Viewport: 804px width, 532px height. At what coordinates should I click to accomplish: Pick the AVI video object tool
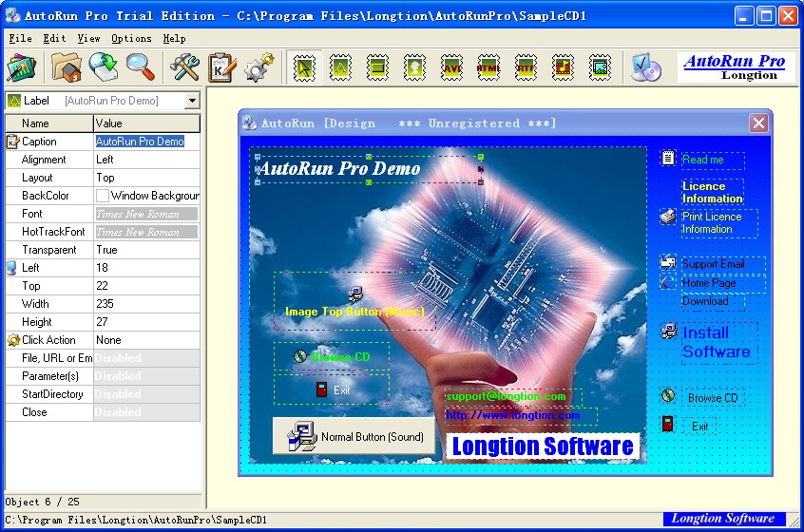[451, 67]
